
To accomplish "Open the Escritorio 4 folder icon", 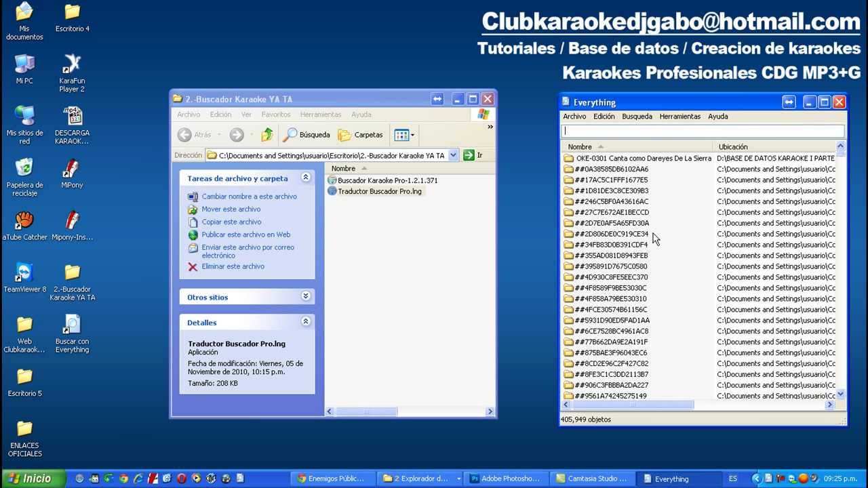I will tap(73, 18).
